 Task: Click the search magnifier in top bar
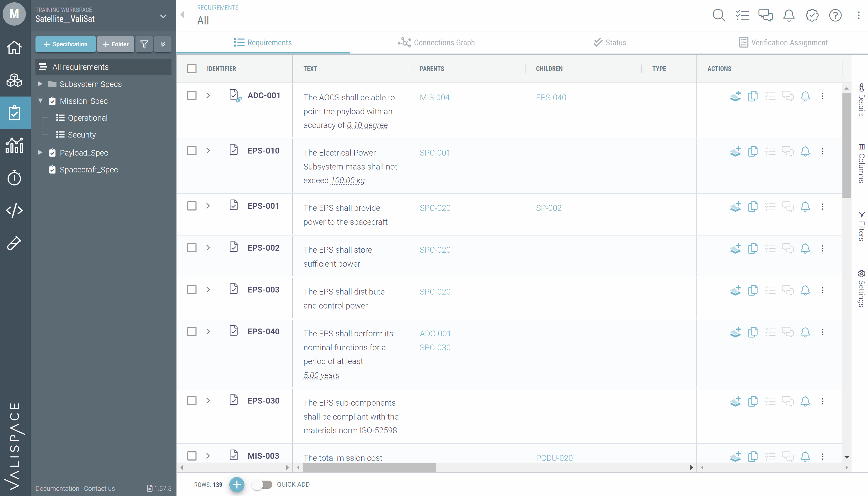[719, 15]
